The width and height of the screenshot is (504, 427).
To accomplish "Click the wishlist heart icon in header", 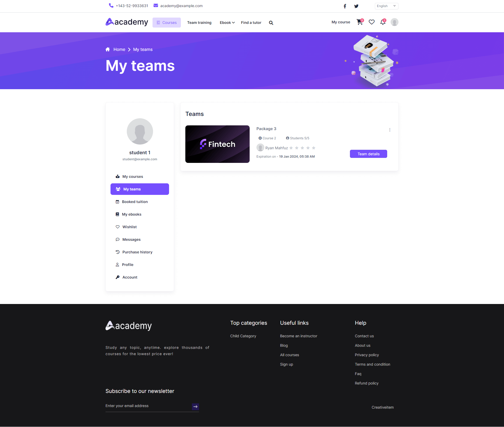I will [371, 22].
